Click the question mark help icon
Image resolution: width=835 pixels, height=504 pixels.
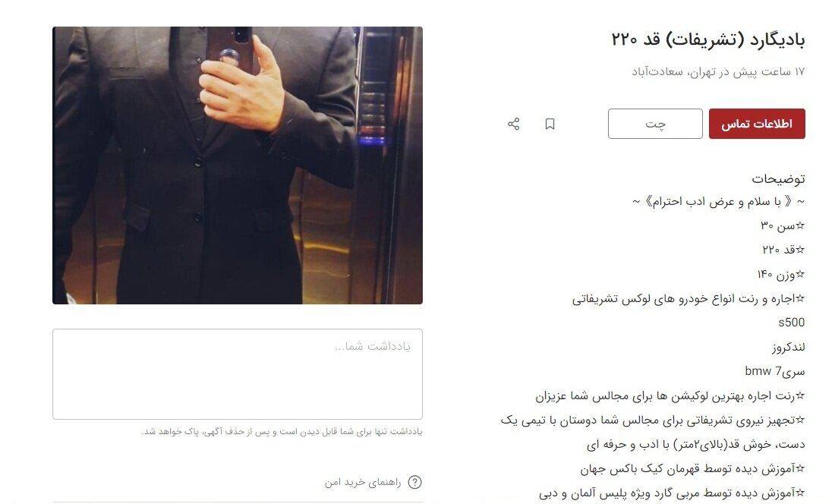click(x=414, y=482)
